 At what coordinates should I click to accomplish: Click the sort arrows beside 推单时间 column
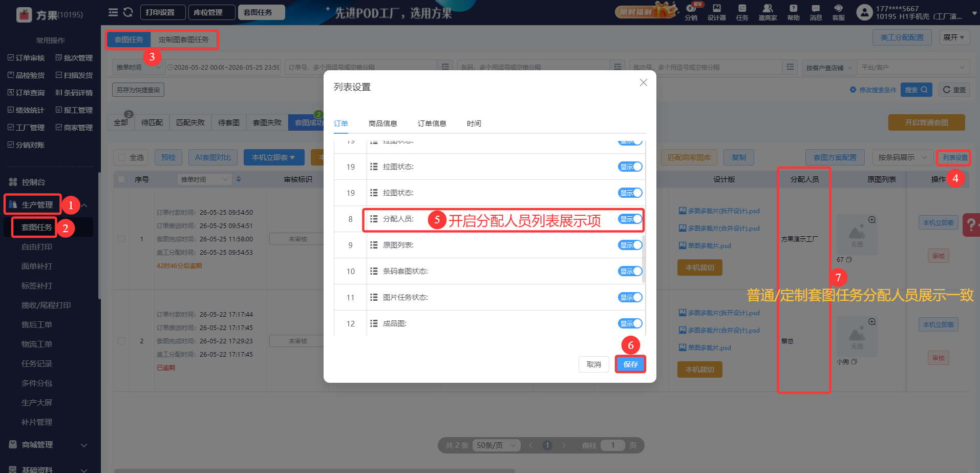coord(239,179)
